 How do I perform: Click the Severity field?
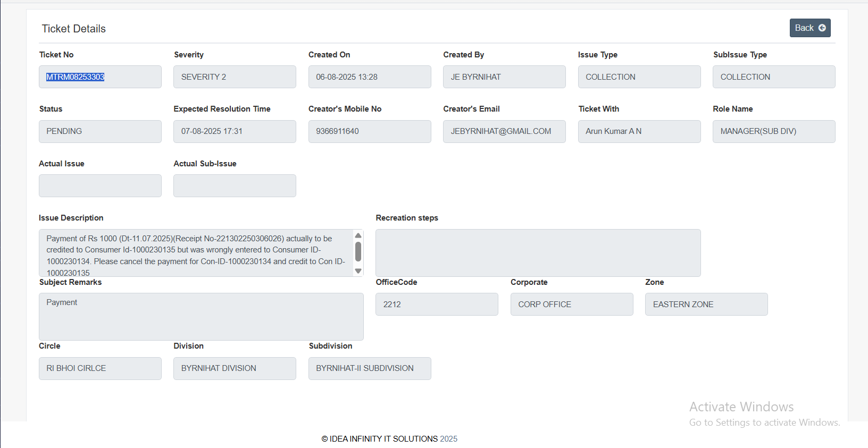point(235,77)
